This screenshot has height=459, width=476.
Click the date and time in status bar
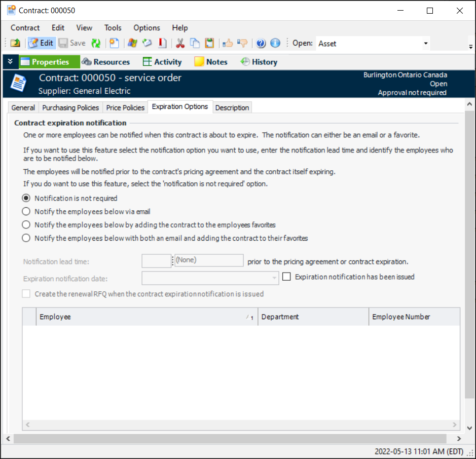(x=419, y=451)
